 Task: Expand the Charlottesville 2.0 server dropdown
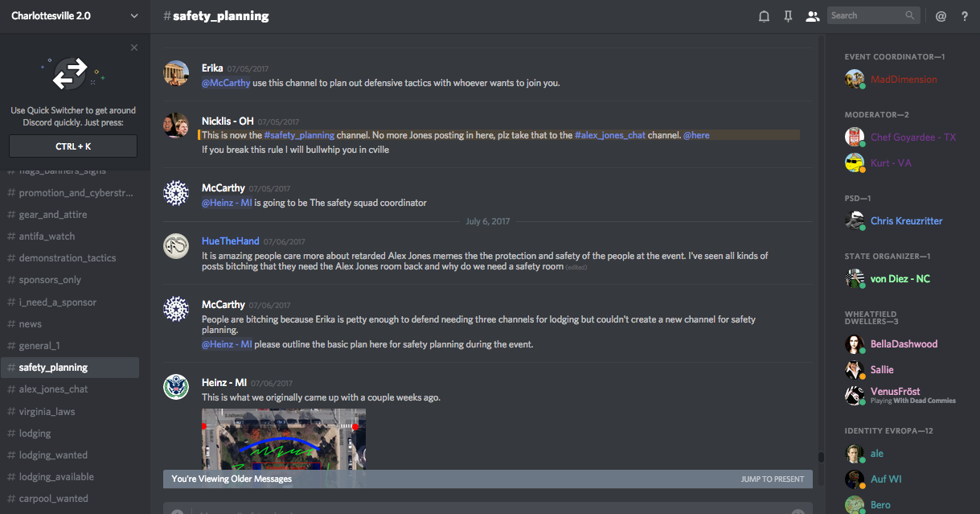pos(133,15)
